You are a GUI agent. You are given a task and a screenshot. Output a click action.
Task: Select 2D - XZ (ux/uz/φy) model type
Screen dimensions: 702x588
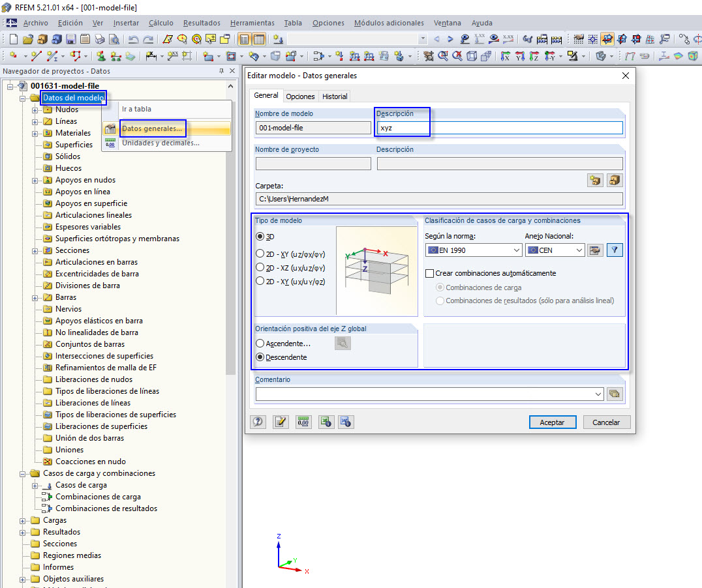(260, 267)
